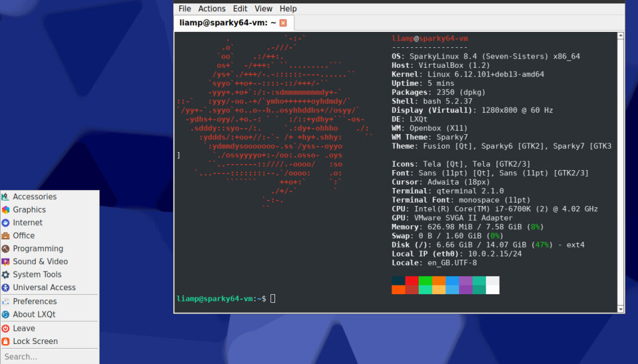The image size is (638, 364).
Task: Click the Swap usage line
Action: click(x=447, y=236)
